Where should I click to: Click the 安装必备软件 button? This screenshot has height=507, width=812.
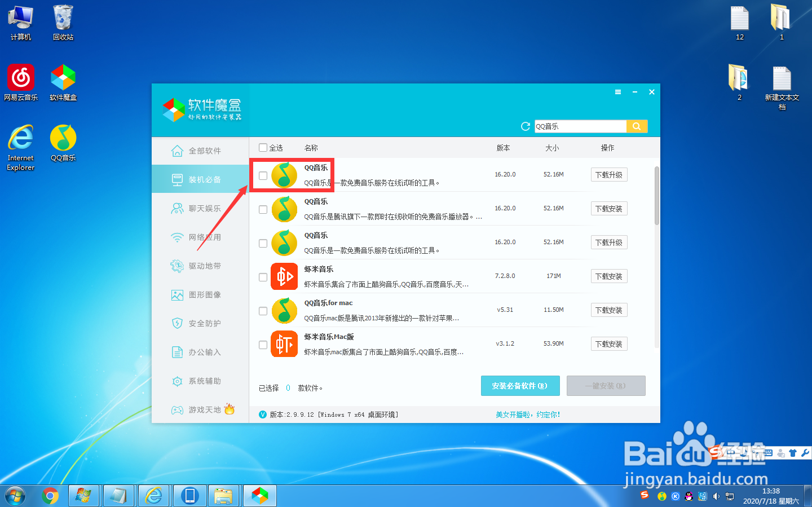pyautogui.click(x=520, y=386)
